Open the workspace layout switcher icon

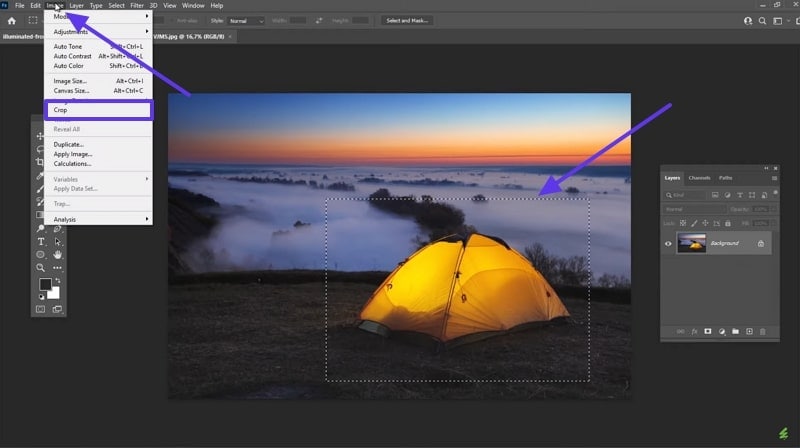click(778, 21)
